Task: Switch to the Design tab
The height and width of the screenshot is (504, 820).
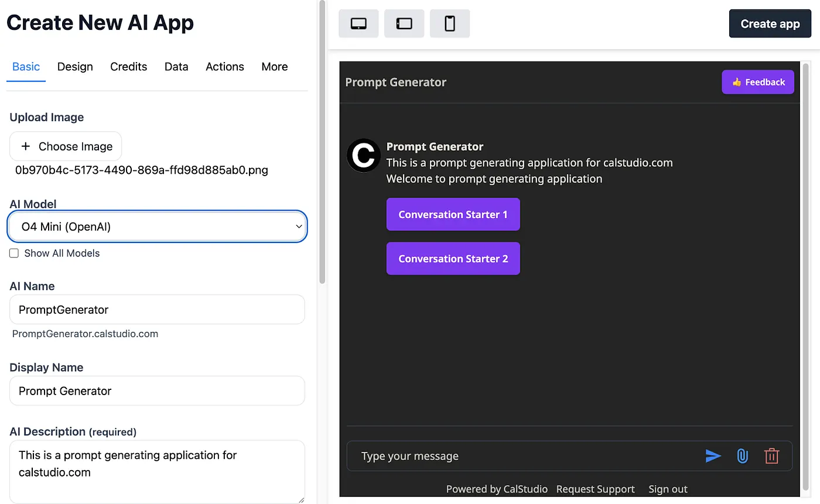Action: pos(75,67)
